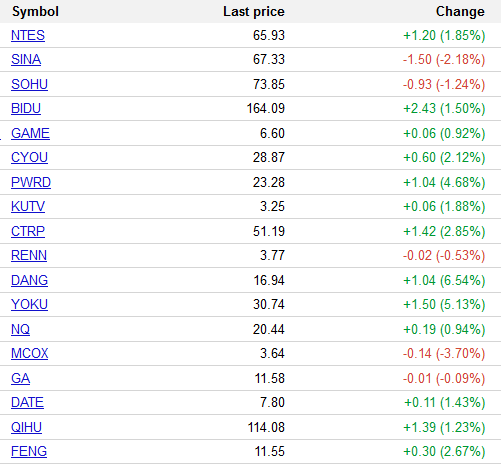Select the GAME ticker link
The width and height of the screenshot is (501, 464).
[x=30, y=133]
